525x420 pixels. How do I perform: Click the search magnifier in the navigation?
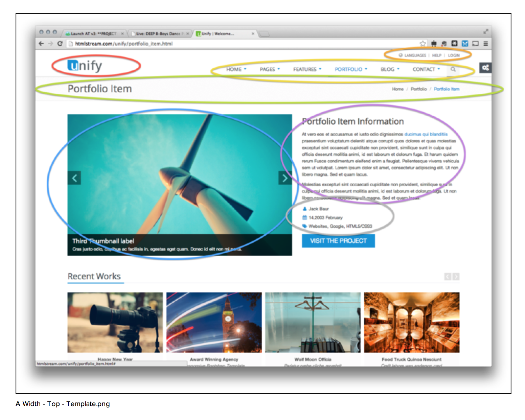[x=453, y=69]
